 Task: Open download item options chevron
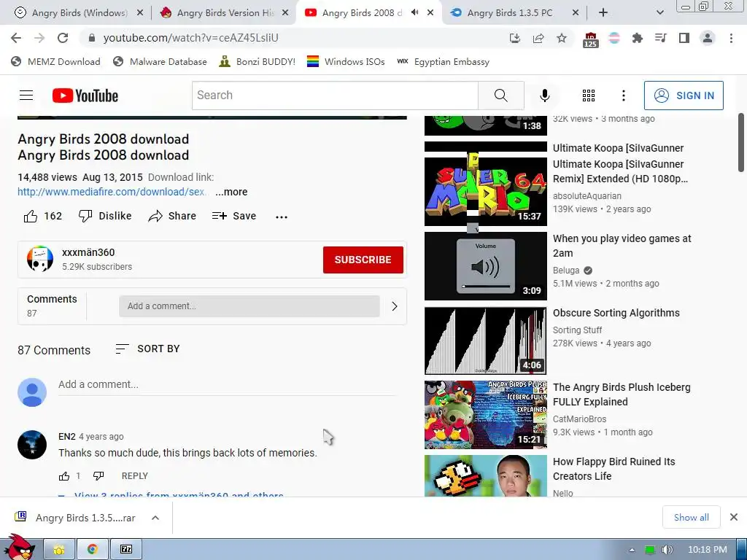coord(155,518)
